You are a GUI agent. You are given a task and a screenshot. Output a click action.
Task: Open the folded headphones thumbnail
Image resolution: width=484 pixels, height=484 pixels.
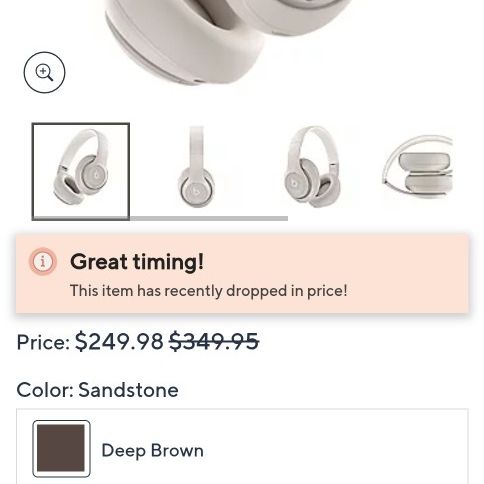click(x=417, y=167)
